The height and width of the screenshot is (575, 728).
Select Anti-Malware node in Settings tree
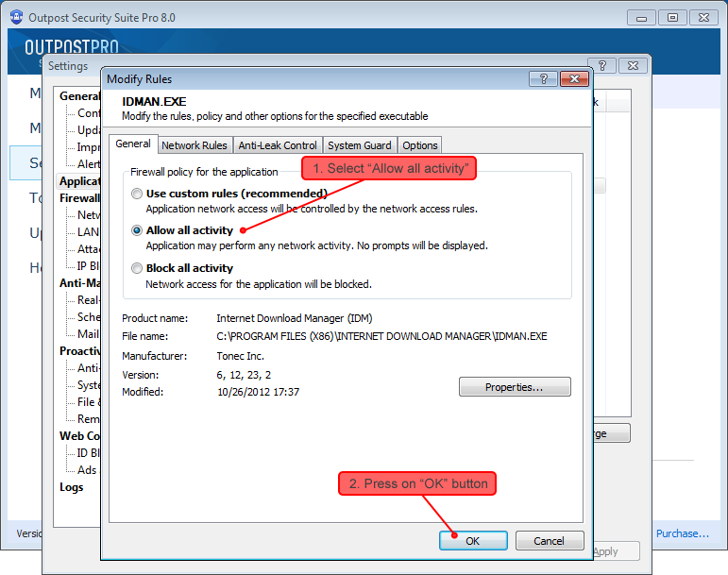point(80,283)
